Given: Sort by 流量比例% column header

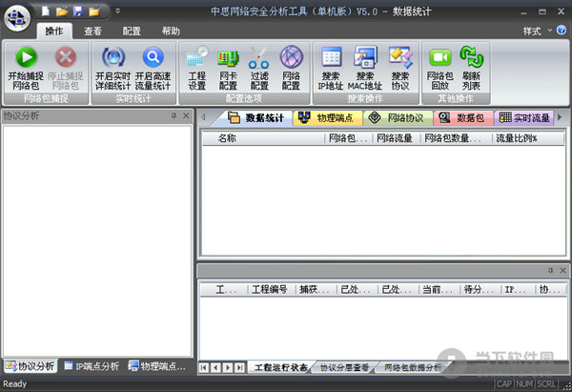Looking at the screenshot, I should click(528, 138).
